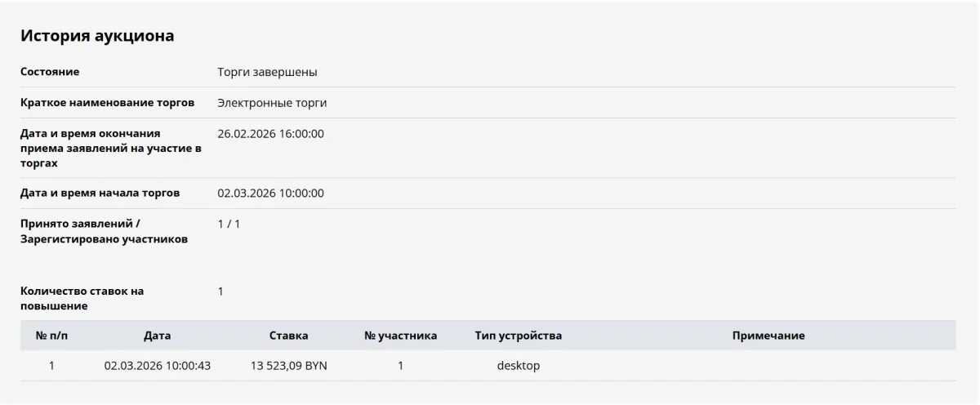Click the "Краткое наименование торгов" label
Viewport: 980px width, 405px height.
pyautogui.click(x=107, y=103)
